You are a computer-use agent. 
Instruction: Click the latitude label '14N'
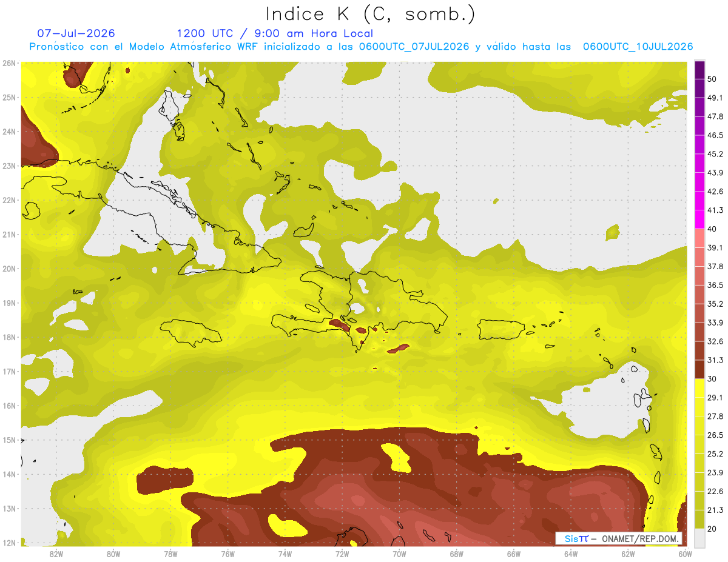click(x=9, y=474)
